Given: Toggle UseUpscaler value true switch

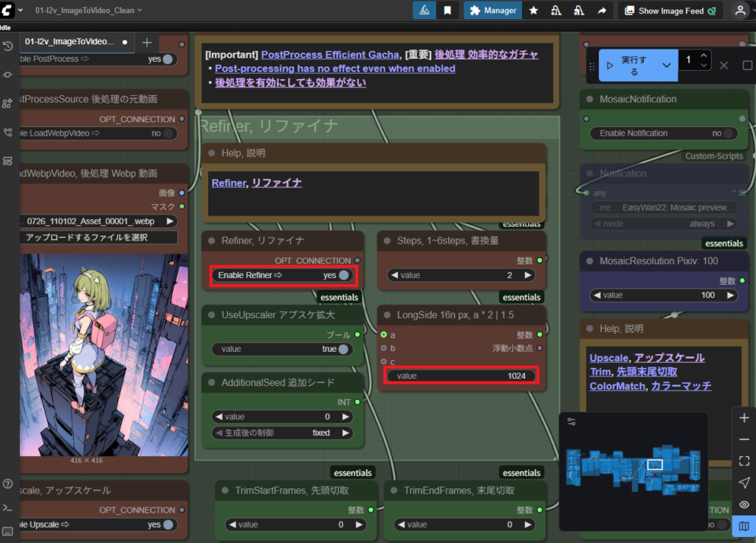Looking at the screenshot, I should pos(343,349).
